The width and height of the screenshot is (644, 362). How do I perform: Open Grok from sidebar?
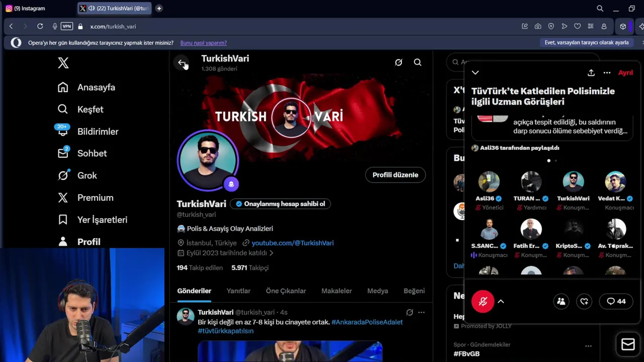(x=77, y=175)
